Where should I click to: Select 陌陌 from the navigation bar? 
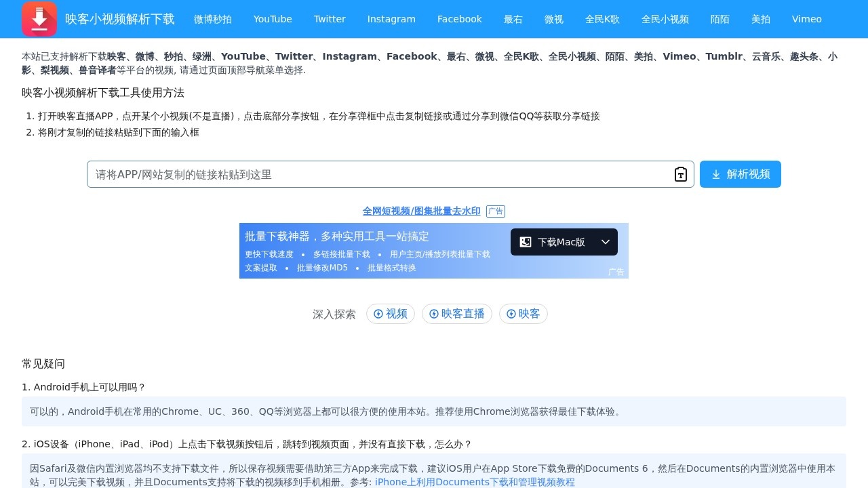click(x=719, y=19)
